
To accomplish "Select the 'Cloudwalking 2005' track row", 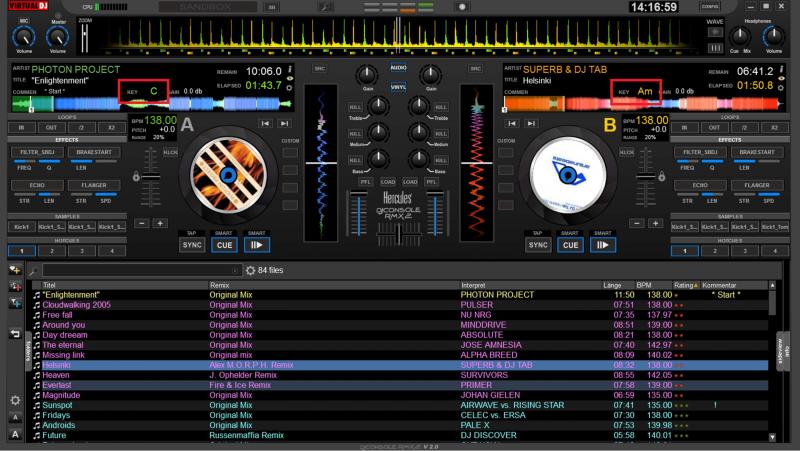I will coord(399,305).
